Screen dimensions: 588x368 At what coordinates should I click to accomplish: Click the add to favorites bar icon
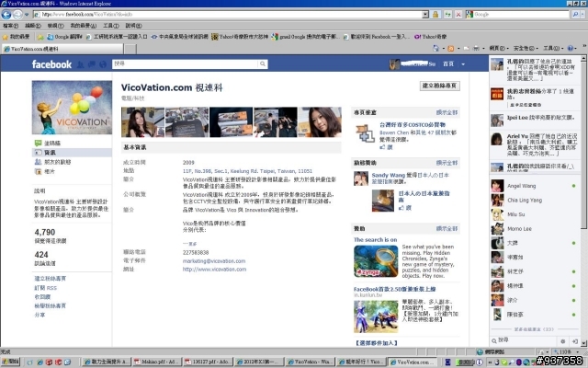40,37
